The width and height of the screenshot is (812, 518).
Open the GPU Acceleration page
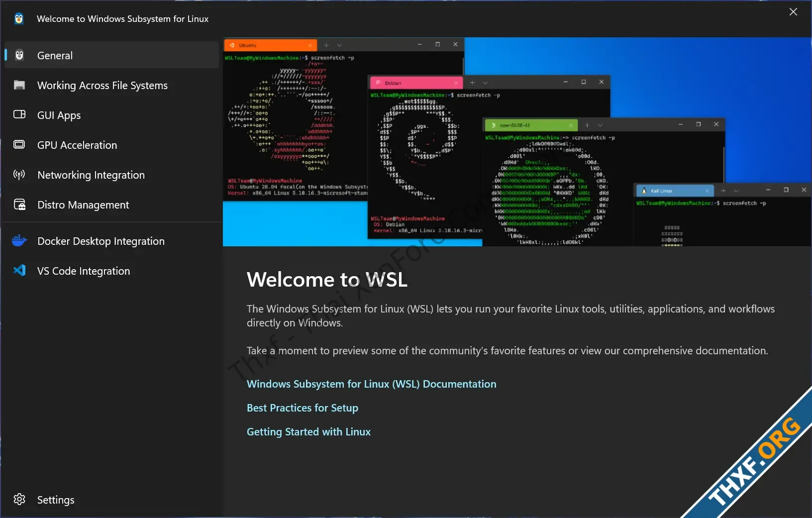coord(112,145)
